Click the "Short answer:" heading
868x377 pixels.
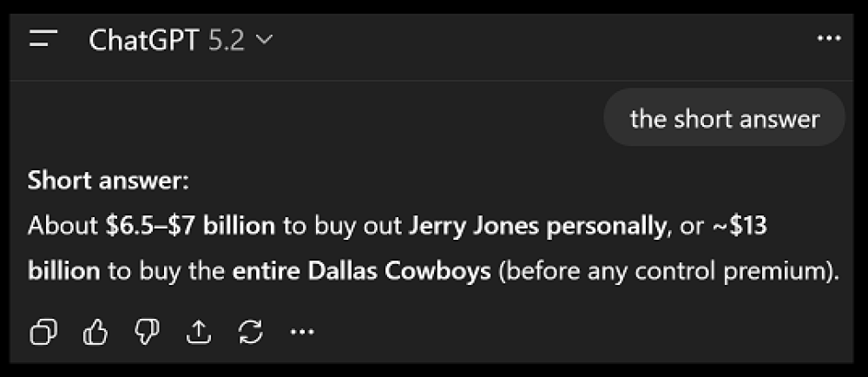[x=108, y=182]
